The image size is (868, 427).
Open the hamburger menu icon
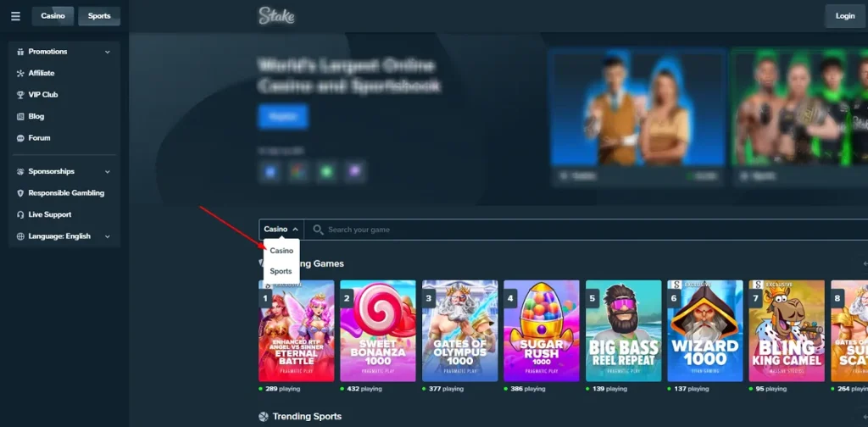15,16
